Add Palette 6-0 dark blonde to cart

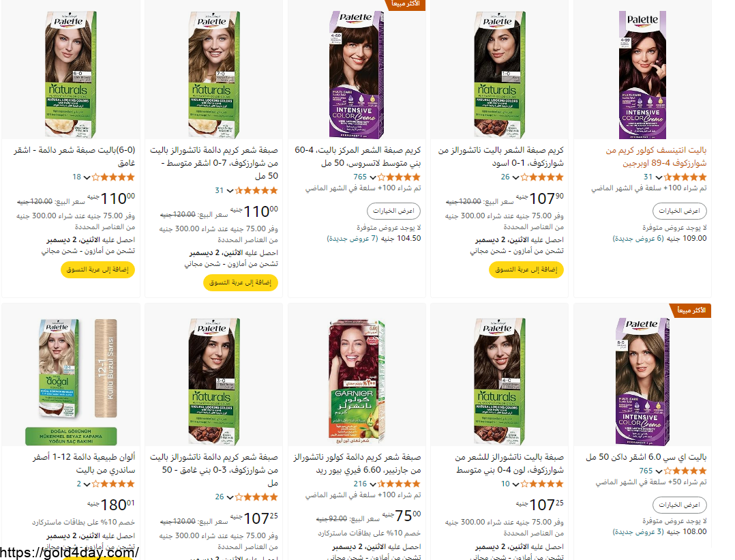[x=97, y=269]
